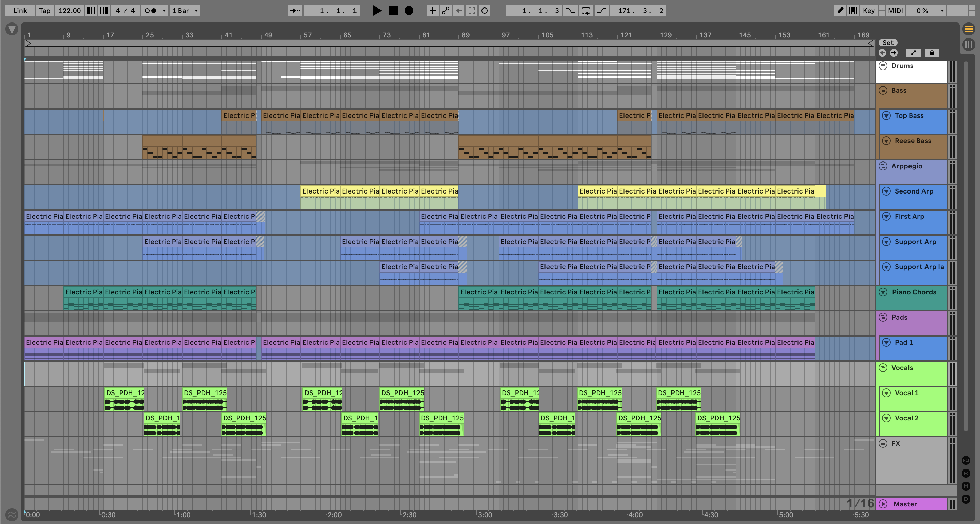980x524 pixels.
Task: Toggle MIDI Arrangement Overdub plus icon
Action: pos(432,11)
